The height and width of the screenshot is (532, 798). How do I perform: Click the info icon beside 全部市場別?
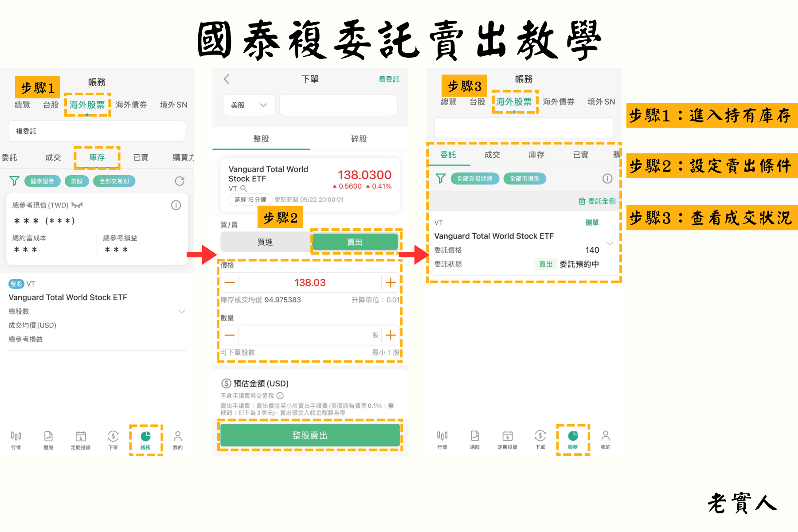click(607, 178)
